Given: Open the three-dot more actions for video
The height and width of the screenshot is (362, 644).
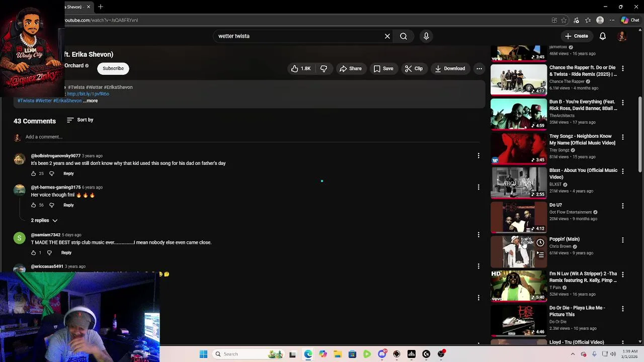Looking at the screenshot, I should [x=479, y=68].
